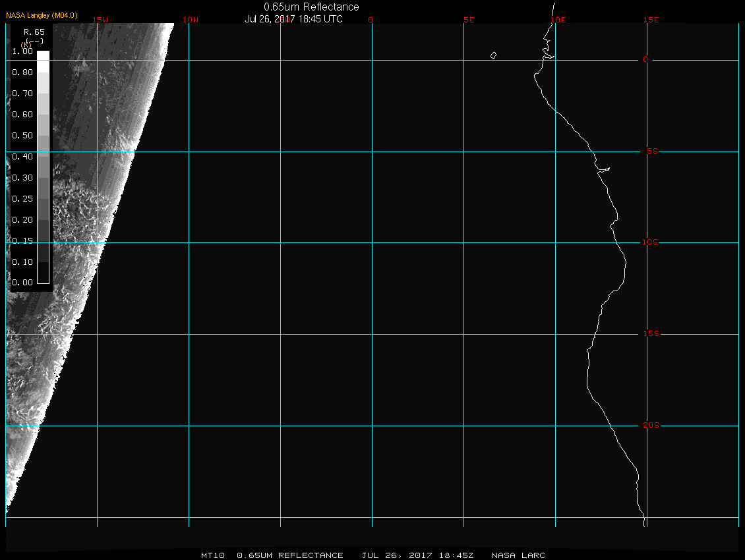Click the 5S latitude label
Viewport: 745px width, 560px height.
650,152
